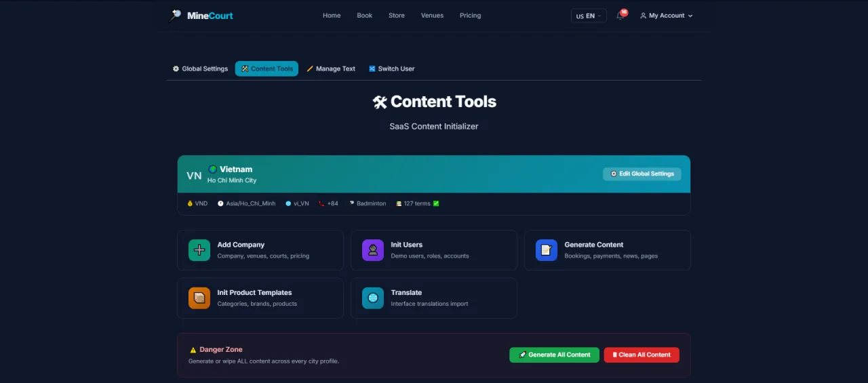Screen dimensions: 868x383
Task: Click the terms icon beside 127 terms
Action: click(399, 203)
